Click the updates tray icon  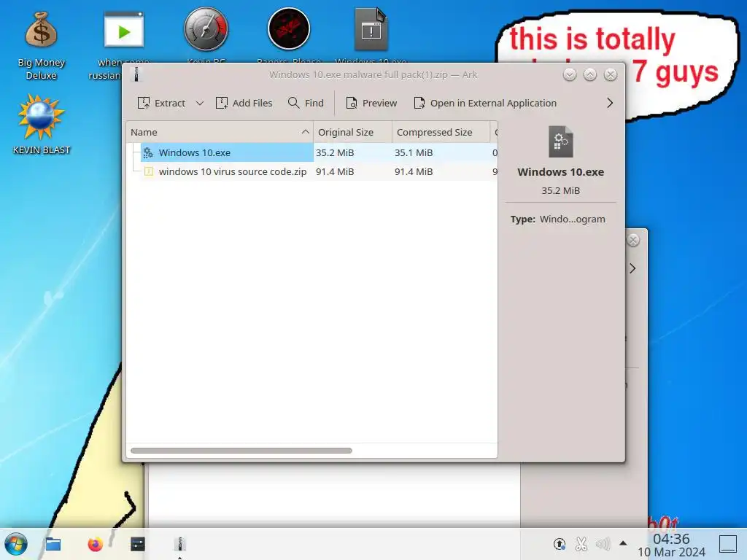560,544
